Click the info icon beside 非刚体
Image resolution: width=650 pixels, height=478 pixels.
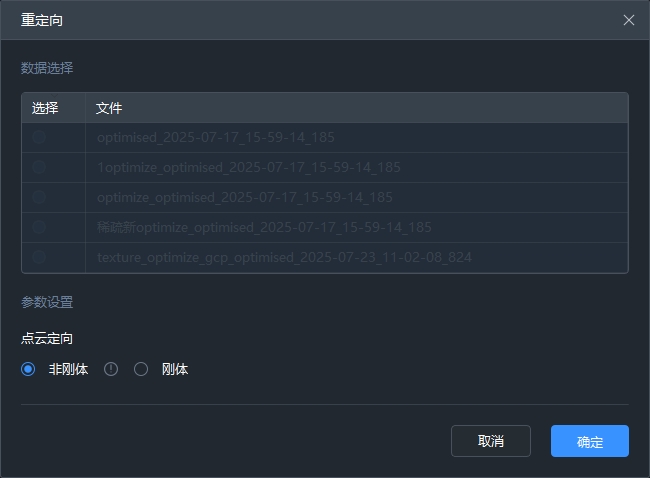coord(111,369)
